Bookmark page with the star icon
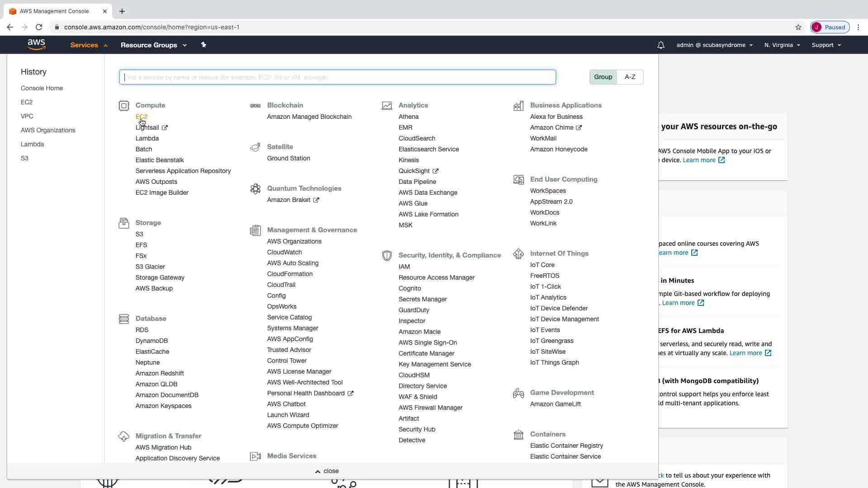Viewport: 868px width, 488px height. point(798,27)
